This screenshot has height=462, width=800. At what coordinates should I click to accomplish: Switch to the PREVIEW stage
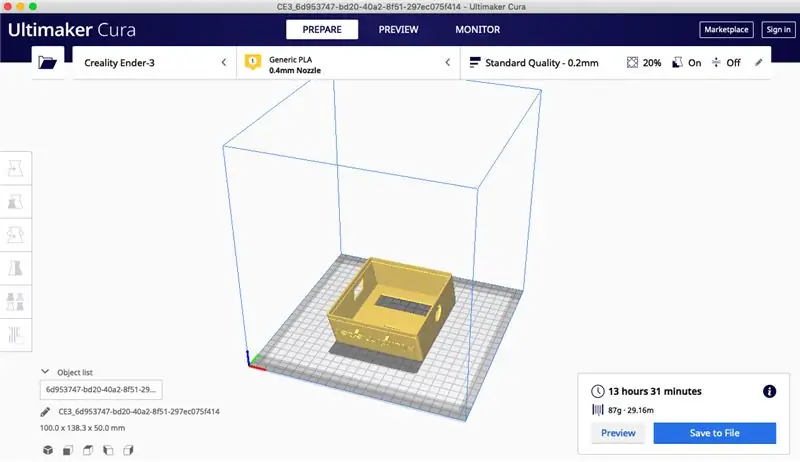[398, 30]
